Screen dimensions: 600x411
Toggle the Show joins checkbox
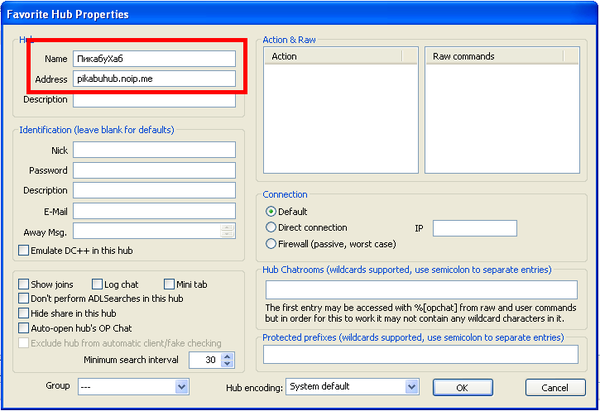coord(24,284)
